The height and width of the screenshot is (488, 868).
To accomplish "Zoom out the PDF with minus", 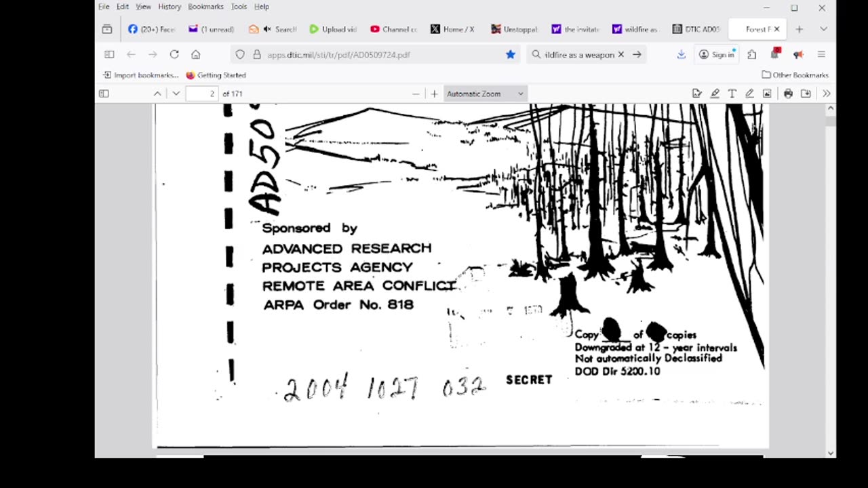I will pyautogui.click(x=416, y=94).
